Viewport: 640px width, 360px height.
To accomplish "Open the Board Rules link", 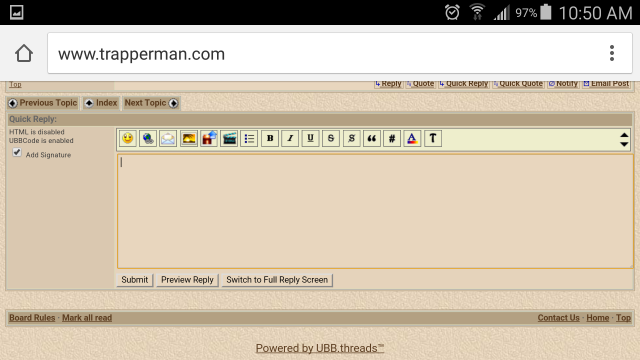I will tap(32, 318).
